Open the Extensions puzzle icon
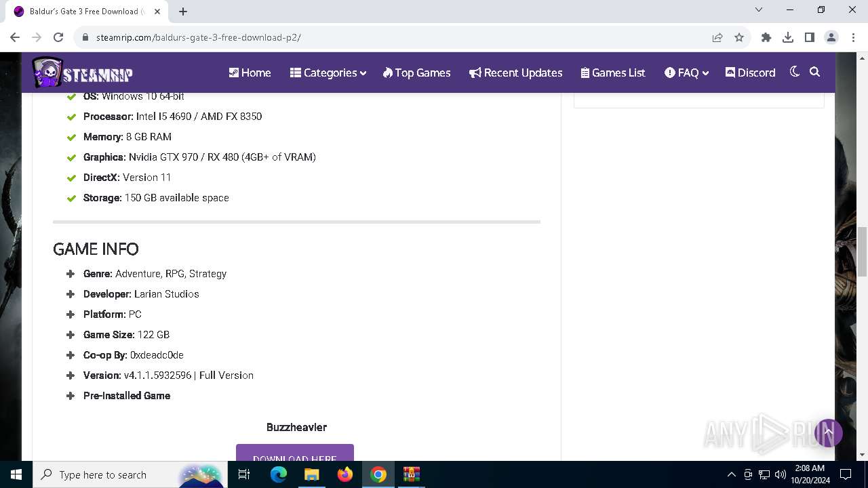Image resolution: width=868 pixels, height=488 pixels. [766, 37]
